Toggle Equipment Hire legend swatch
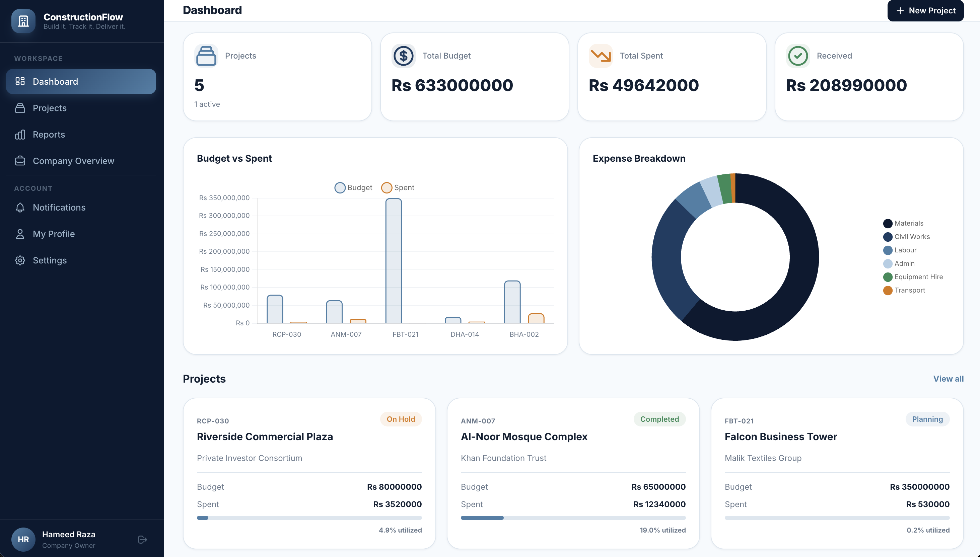 (x=888, y=277)
